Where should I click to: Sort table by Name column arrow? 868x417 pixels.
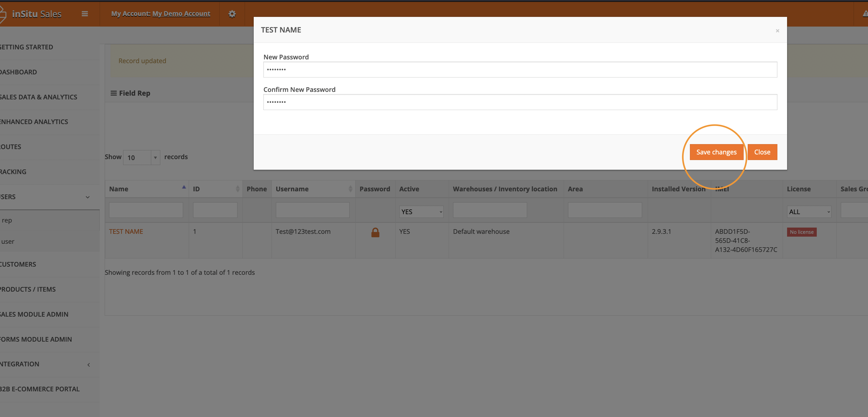click(184, 188)
